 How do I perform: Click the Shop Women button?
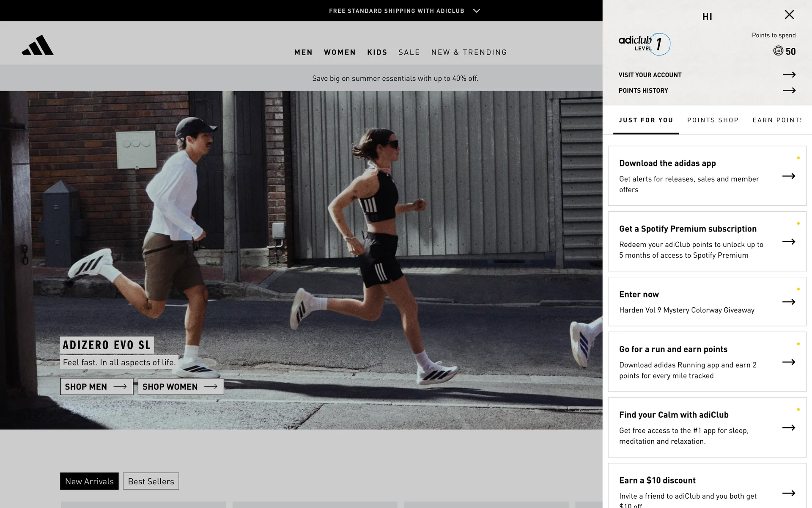point(181,387)
